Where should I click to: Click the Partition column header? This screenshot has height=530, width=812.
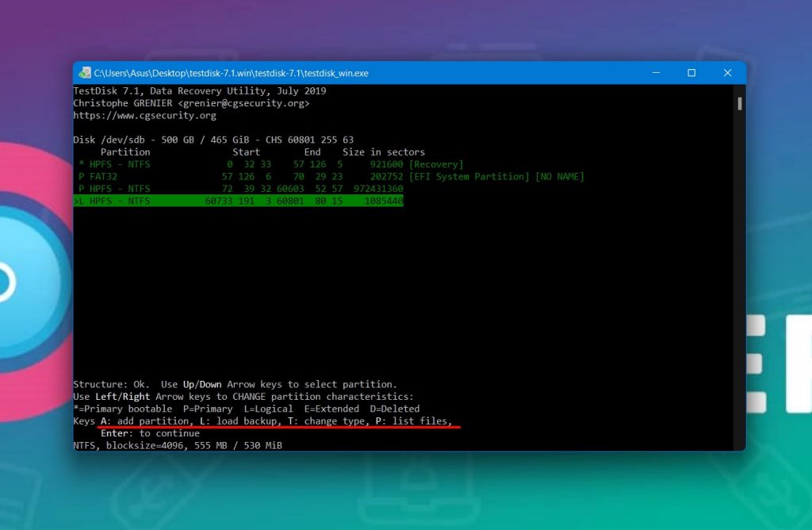[x=124, y=152]
